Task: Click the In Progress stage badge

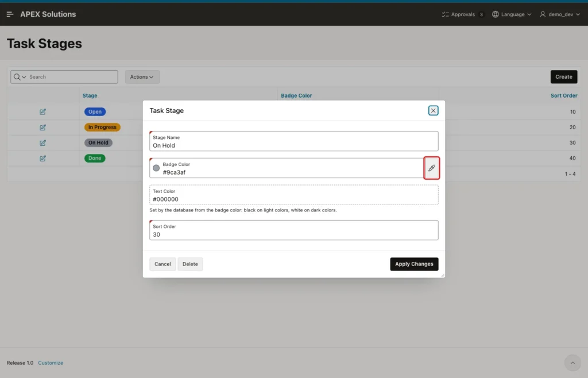Action: click(102, 128)
